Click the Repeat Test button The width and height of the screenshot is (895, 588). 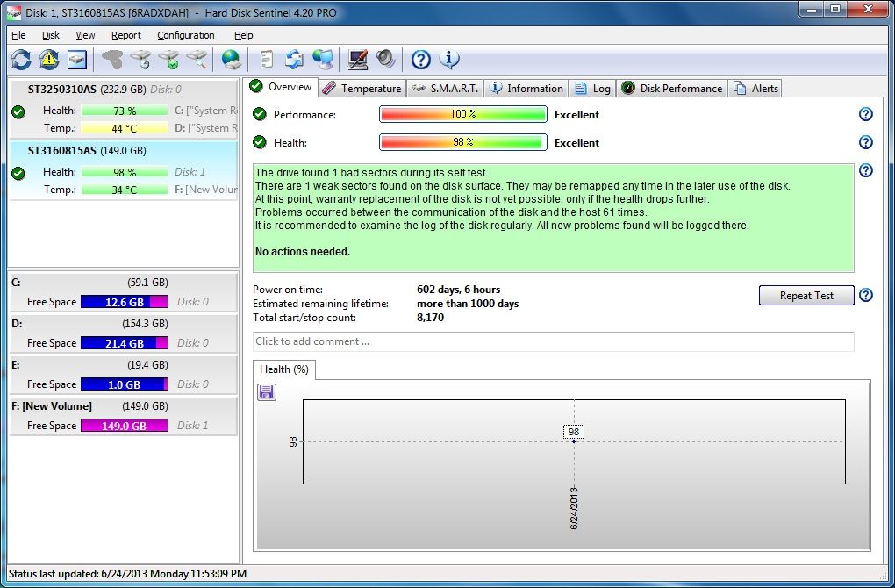point(806,295)
